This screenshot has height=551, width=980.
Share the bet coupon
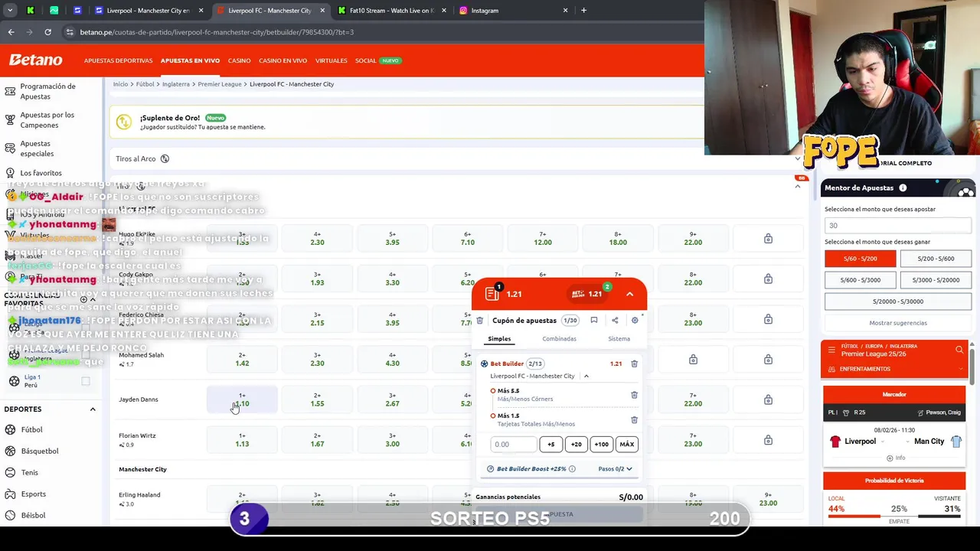coord(615,321)
